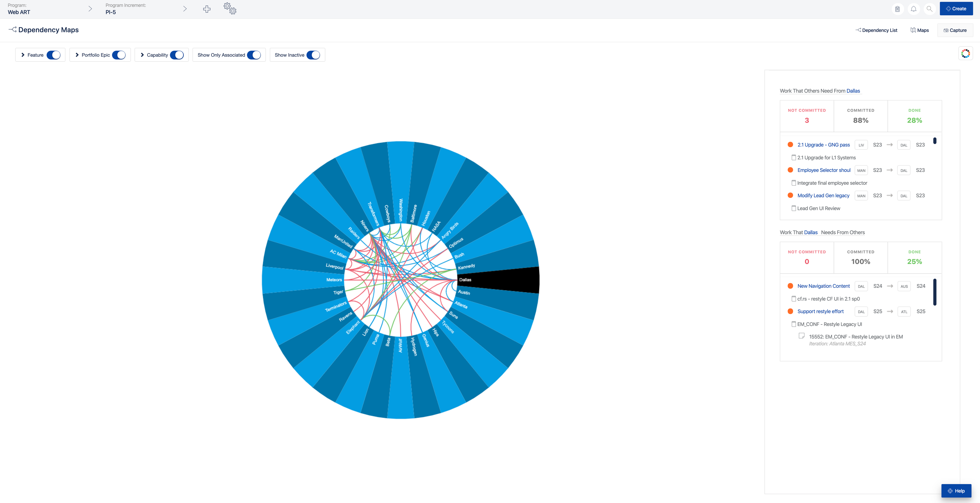Screen dimensions: 980x503
Task: Click orange status dot for Modify Lead Gen
Action: (x=790, y=196)
